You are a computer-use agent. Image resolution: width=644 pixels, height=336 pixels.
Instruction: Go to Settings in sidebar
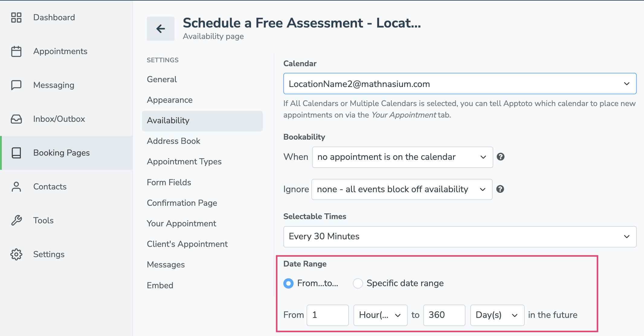coord(66,254)
